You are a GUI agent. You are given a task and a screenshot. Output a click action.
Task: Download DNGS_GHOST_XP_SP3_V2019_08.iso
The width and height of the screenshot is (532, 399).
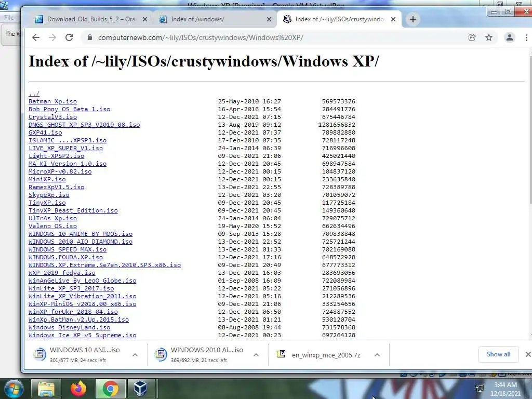click(x=84, y=125)
